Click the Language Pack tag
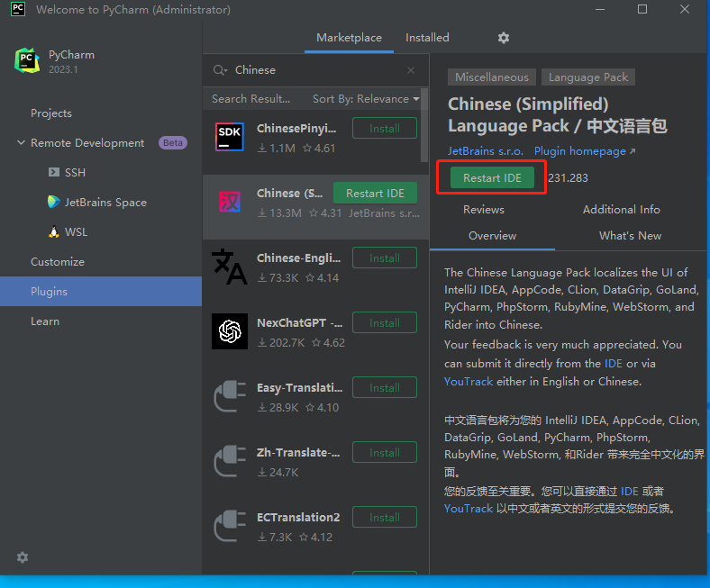This screenshot has width=710, height=588. pos(588,77)
